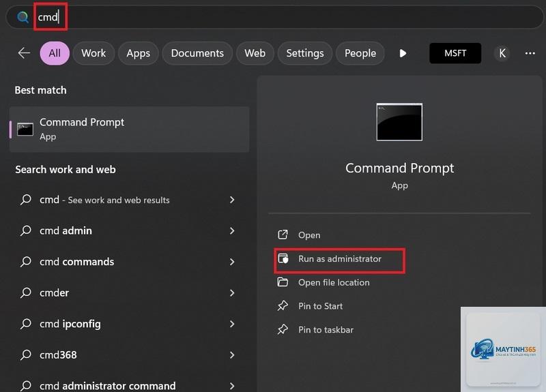Click the MSFT account button
Viewport: 546px width, 392px height.
click(x=455, y=53)
